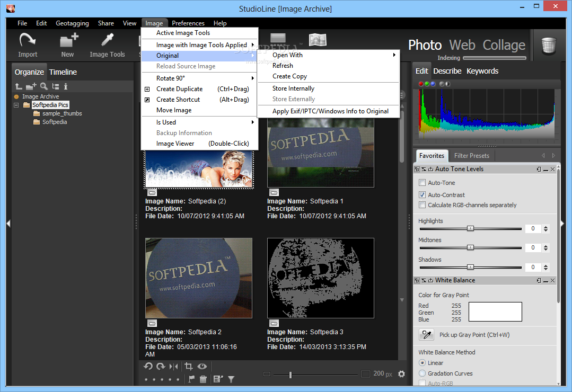Close the Auto Tone Levels panel
Image resolution: width=572 pixels, height=392 pixels.
tap(552, 169)
